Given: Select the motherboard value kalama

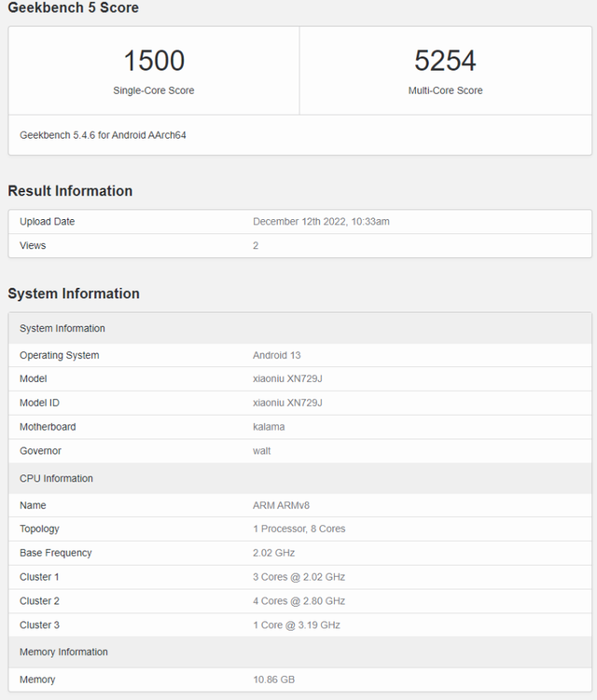Looking at the screenshot, I should (x=269, y=427).
